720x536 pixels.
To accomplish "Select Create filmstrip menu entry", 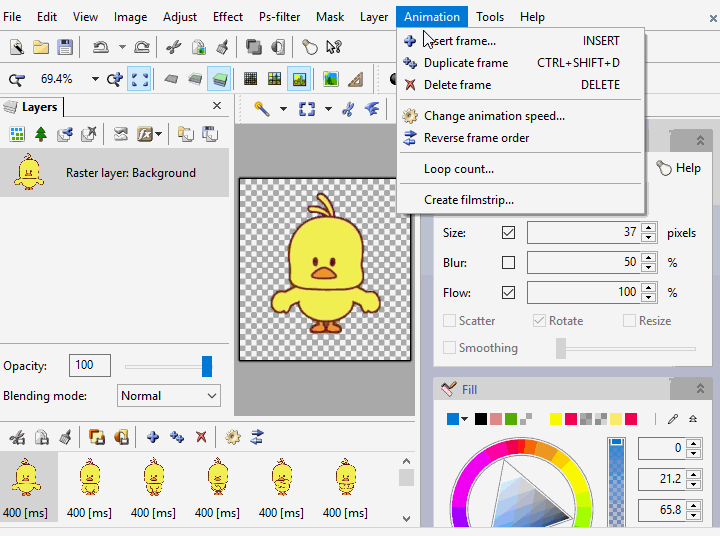I will tap(521, 200).
